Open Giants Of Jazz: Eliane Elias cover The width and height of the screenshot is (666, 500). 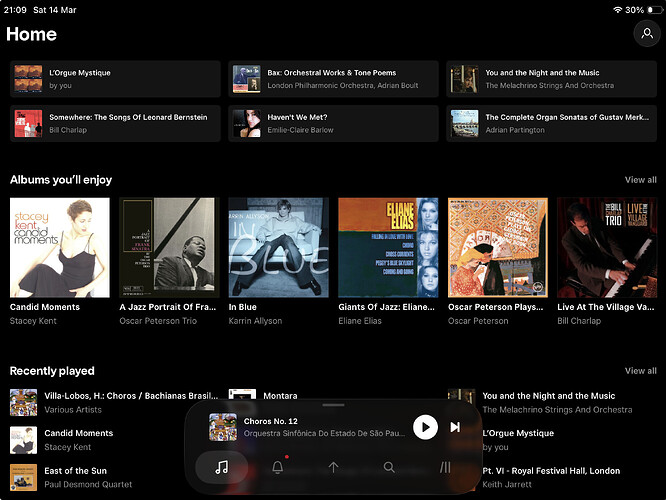click(388, 248)
